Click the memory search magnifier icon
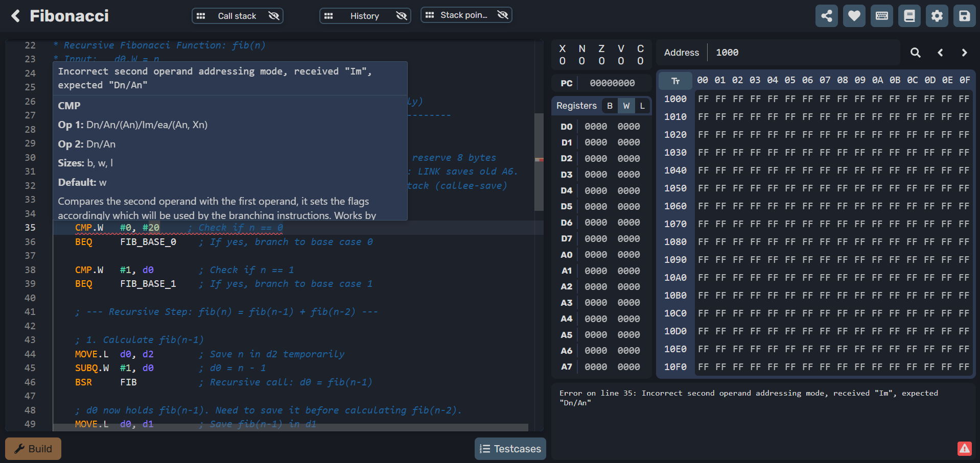 [916, 53]
